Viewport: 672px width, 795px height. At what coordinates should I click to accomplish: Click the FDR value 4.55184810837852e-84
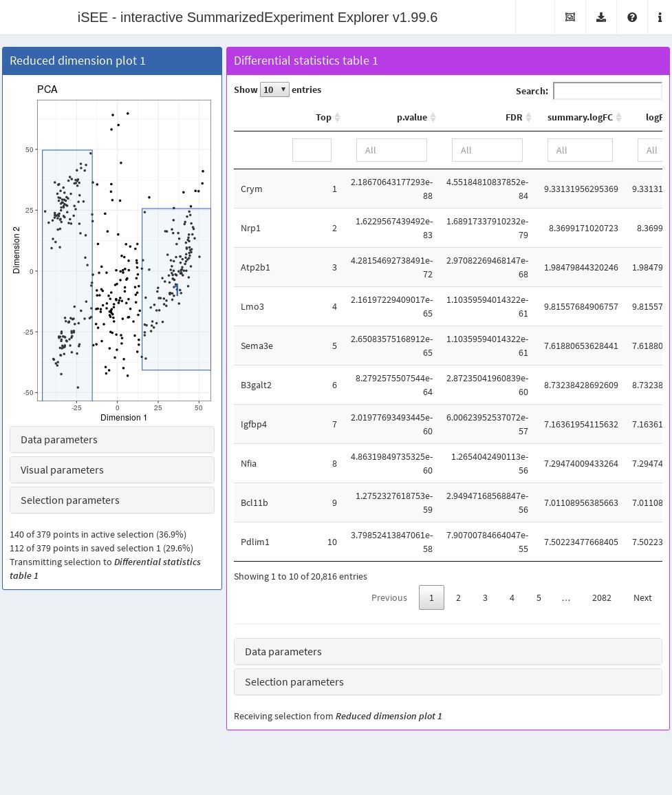487,189
